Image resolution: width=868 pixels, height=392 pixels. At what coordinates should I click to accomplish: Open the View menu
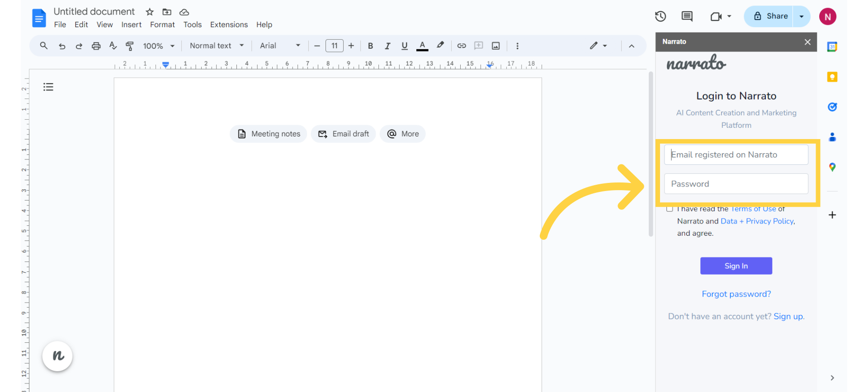pyautogui.click(x=105, y=25)
